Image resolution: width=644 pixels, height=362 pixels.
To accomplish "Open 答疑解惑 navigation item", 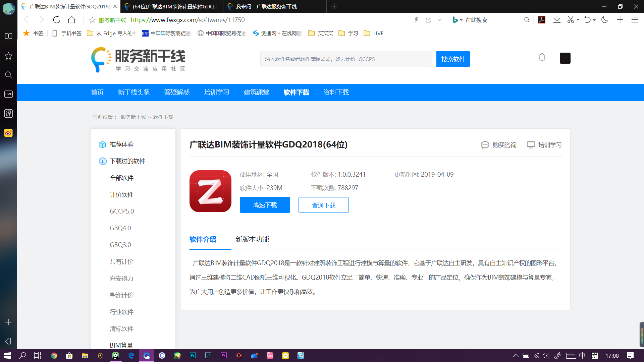I will coord(177,92).
